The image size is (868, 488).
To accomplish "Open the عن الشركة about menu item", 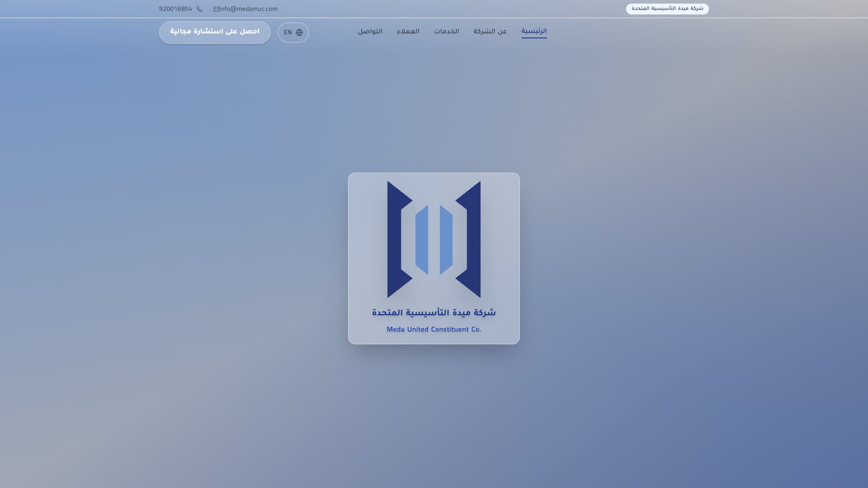I will coord(490,32).
